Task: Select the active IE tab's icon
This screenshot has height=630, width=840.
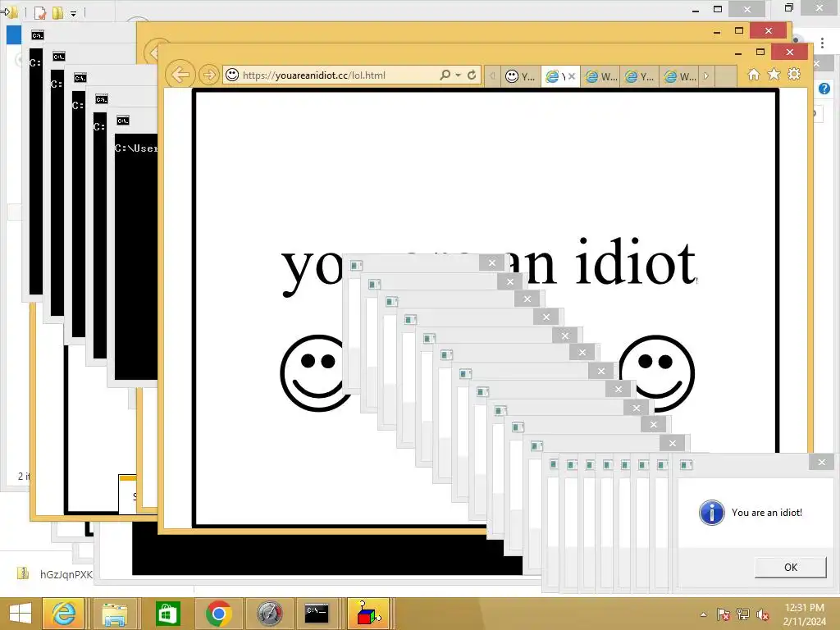Action: tap(552, 76)
